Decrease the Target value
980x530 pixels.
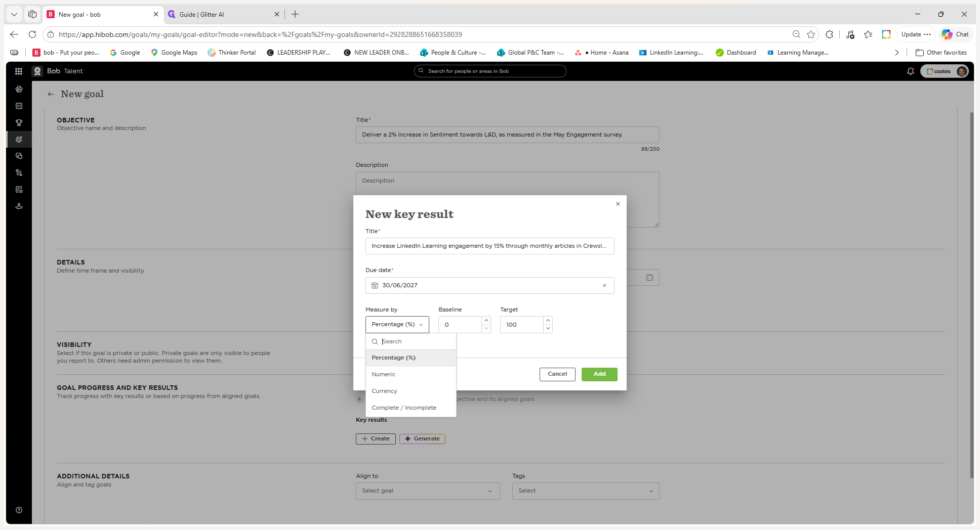pos(548,329)
